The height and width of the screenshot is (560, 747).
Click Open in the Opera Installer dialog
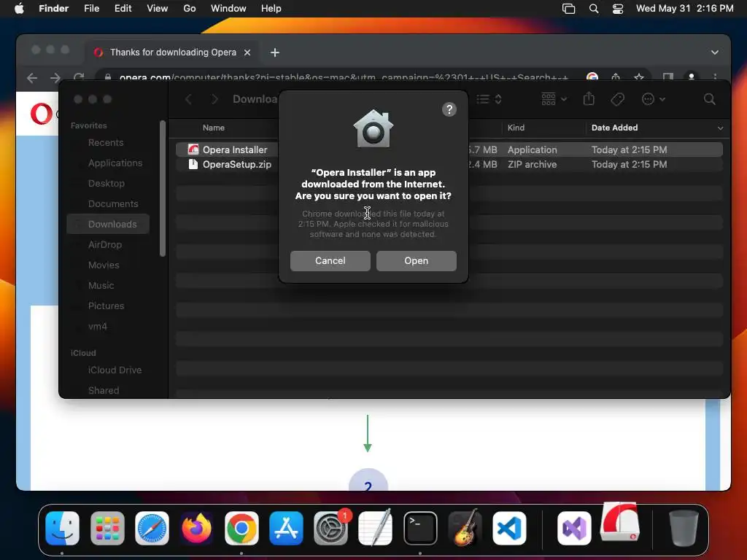[416, 260]
